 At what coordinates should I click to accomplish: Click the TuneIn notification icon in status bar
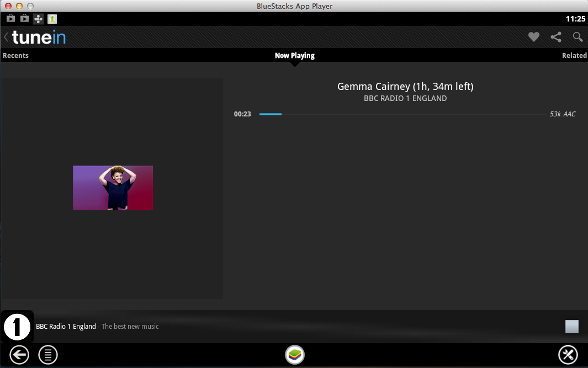[x=38, y=19]
